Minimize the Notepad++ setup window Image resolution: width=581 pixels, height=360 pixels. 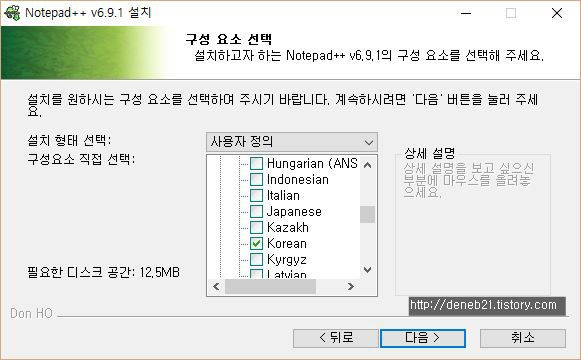point(466,13)
